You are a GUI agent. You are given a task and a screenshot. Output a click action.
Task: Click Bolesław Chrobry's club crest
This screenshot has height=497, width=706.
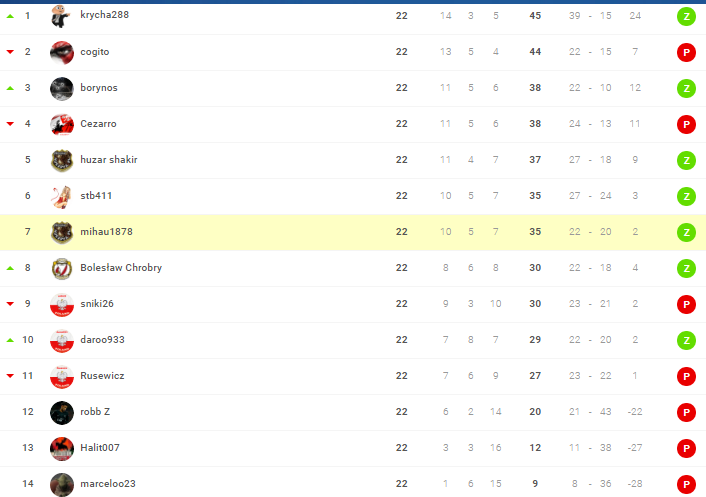[62, 268]
